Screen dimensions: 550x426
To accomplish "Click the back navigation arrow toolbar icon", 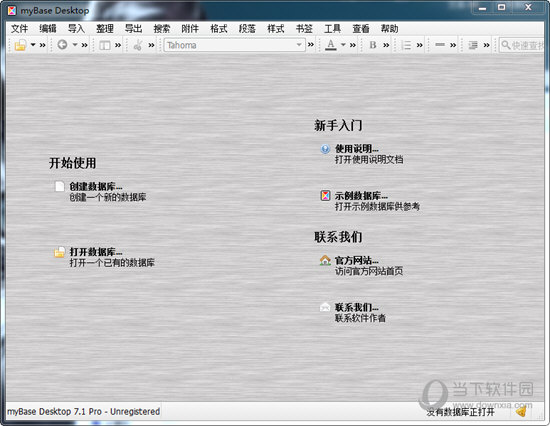I will 62,45.
